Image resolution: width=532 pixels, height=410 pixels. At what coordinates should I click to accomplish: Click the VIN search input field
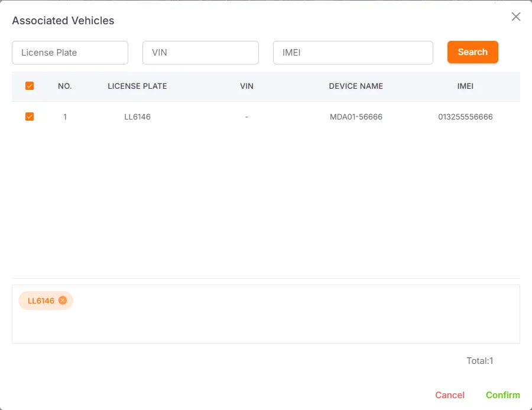tap(200, 52)
